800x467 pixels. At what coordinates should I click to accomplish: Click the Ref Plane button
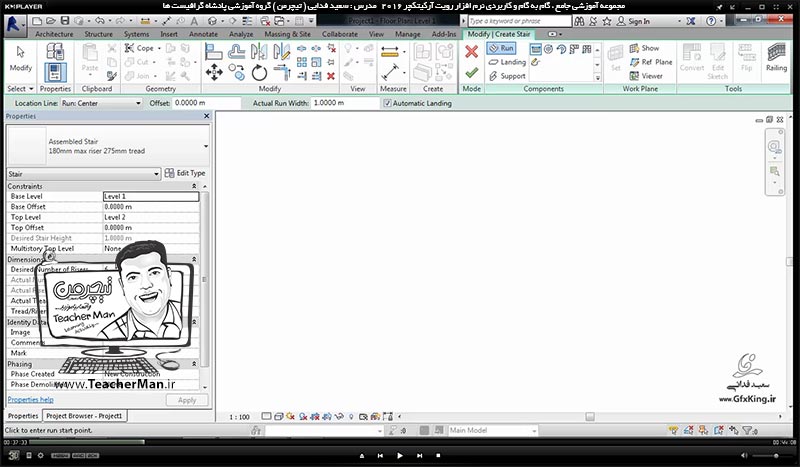[x=651, y=62]
